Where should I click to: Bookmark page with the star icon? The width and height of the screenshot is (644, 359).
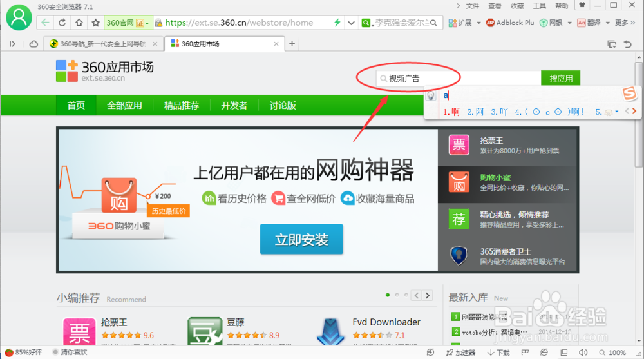96,23
